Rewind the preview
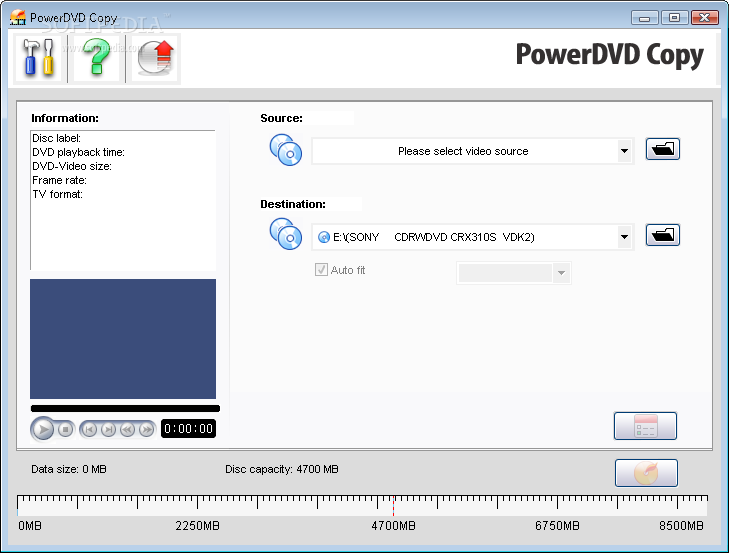This screenshot has height=553, width=729. (127, 429)
